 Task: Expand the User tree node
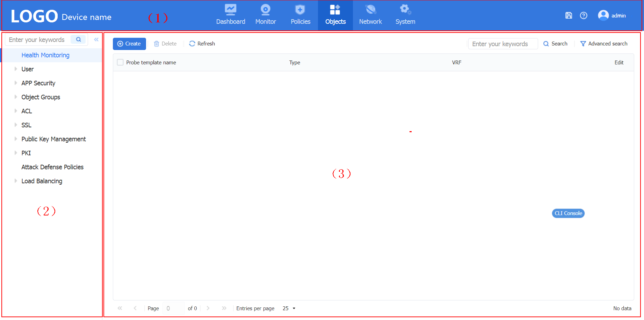(x=16, y=69)
